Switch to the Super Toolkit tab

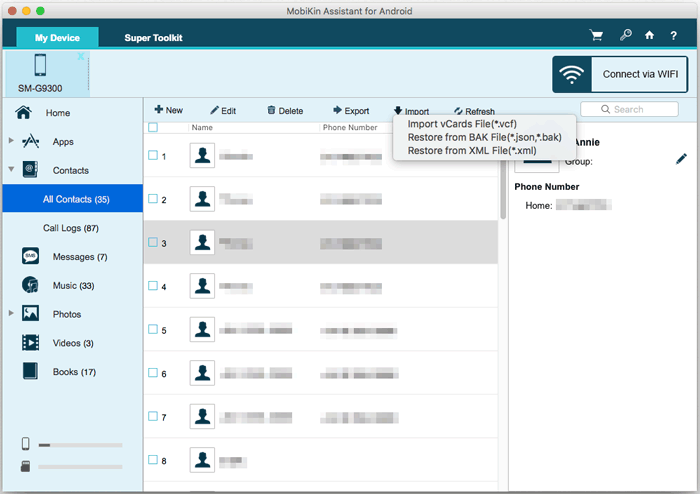pos(153,37)
